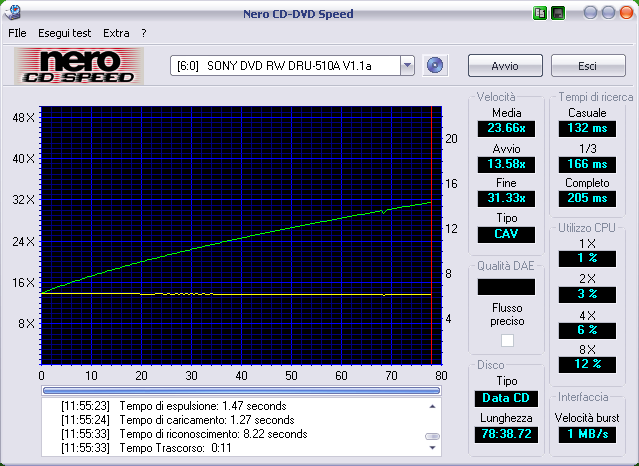Click the Casuale seek time 132 ms
639x466 pixels.
[587, 128]
